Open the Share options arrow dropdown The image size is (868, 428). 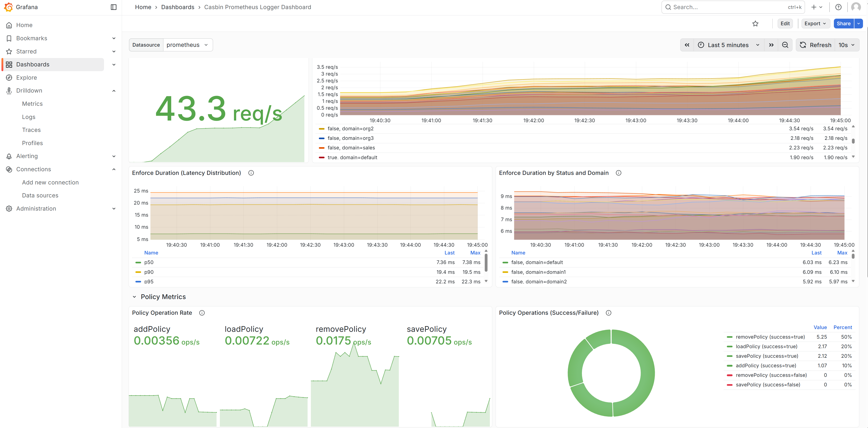pos(859,24)
